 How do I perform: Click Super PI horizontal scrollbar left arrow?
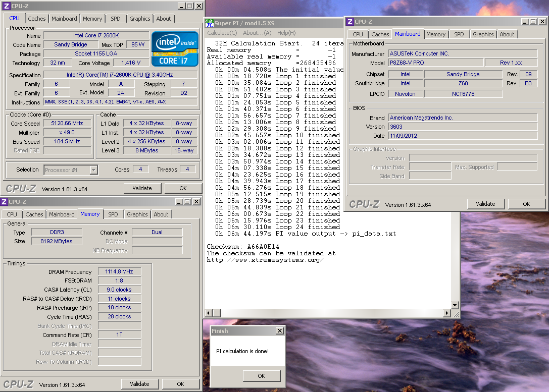coord(209,313)
